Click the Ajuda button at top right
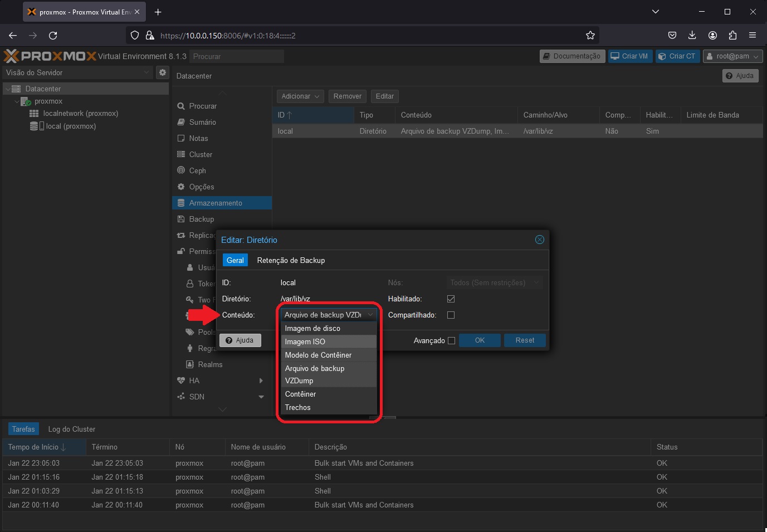Viewport: 767px width, 532px height. pos(740,76)
